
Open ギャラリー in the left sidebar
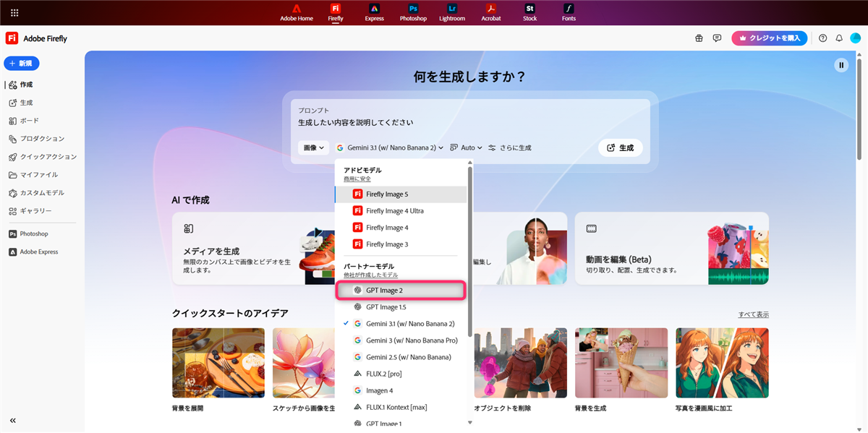coord(35,211)
